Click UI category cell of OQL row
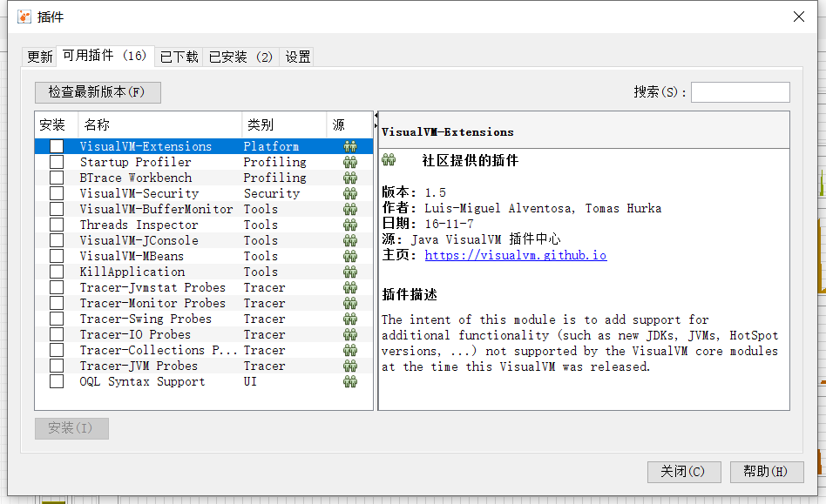826x504 pixels. pos(250,382)
